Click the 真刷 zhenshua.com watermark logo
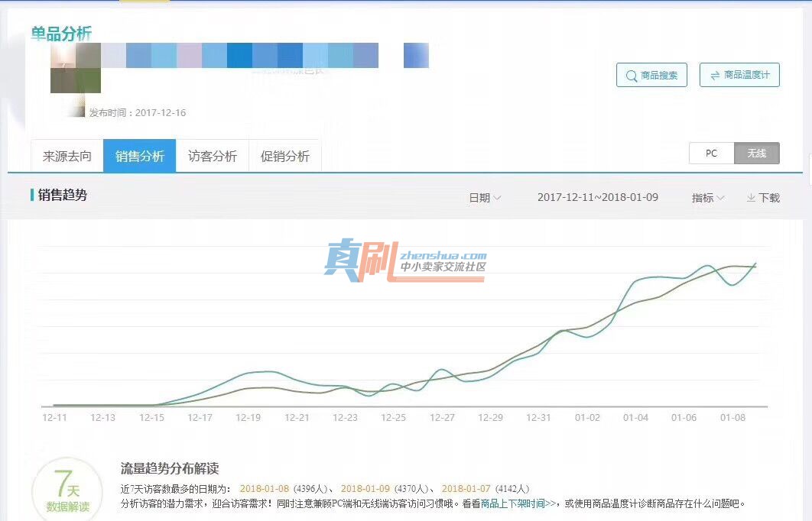This screenshot has width=812, height=521. tap(405, 261)
